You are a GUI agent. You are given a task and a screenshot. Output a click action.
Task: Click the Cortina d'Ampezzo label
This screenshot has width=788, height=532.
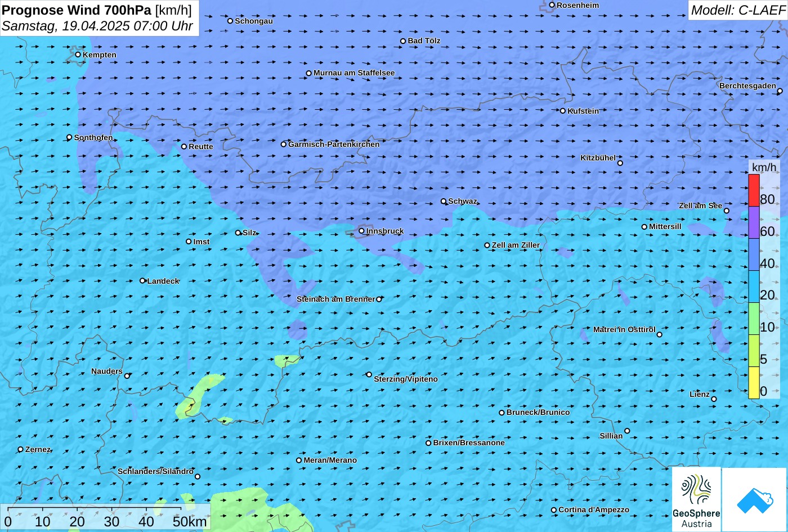(594, 509)
